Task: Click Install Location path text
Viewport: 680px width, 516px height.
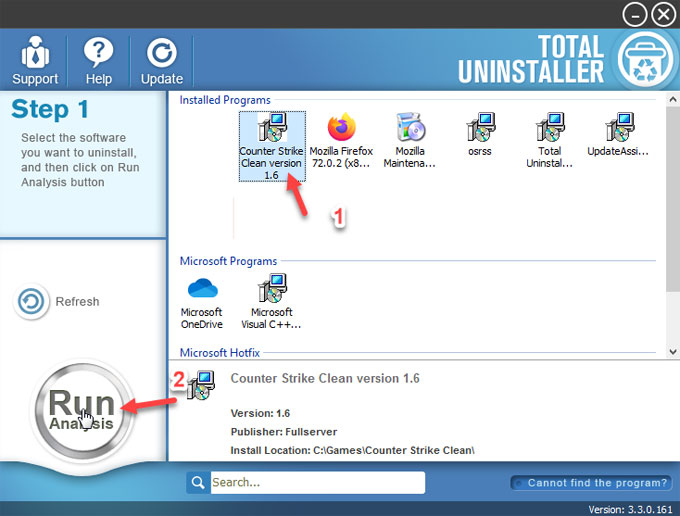Action: 352,450
